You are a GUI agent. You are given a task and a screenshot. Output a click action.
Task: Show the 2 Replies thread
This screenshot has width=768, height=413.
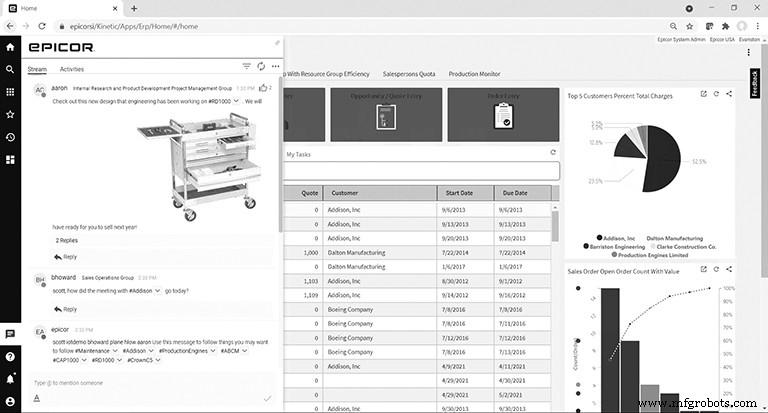pyautogui.click(x=67, y=240)
